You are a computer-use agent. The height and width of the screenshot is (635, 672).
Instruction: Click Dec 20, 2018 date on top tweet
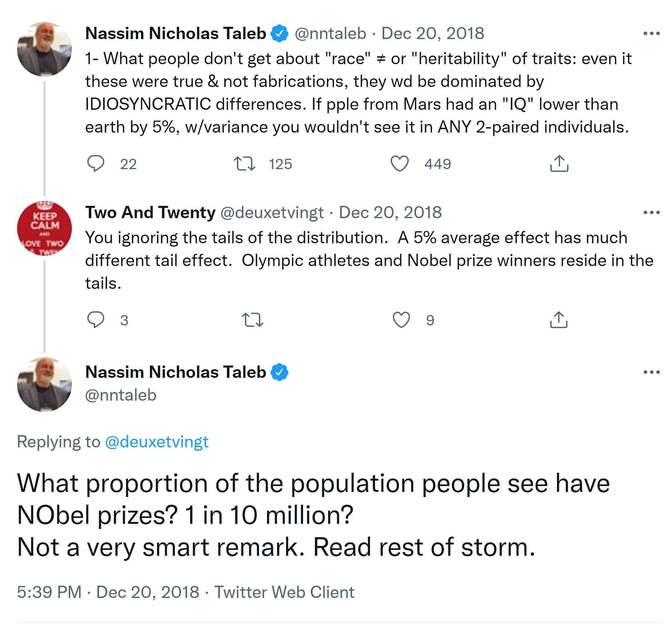tap(433, 34)
